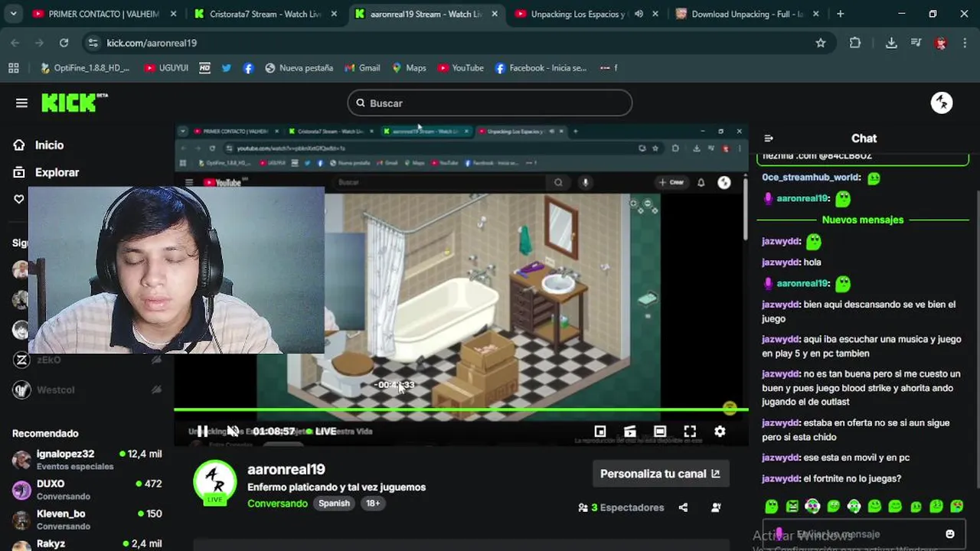980x551 pixels.
Task: Open emoji picker in chat input
Action: click(x=950, y=534)
